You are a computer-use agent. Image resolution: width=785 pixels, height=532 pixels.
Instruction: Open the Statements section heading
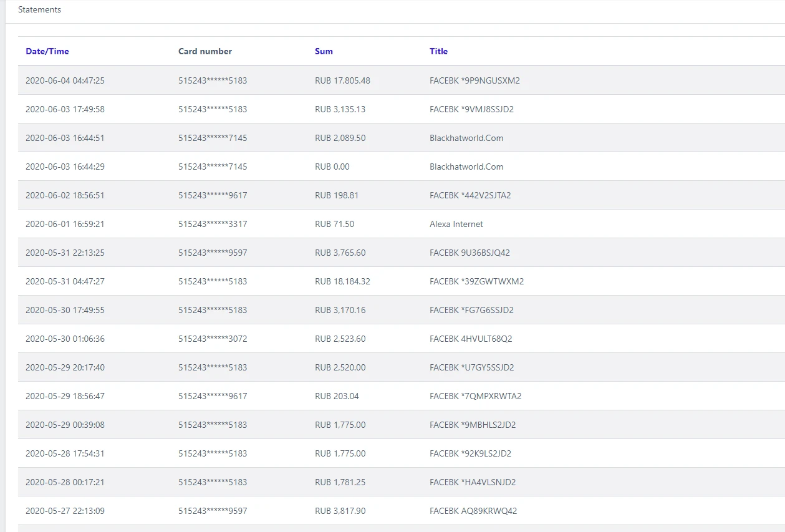click(39, 10)
